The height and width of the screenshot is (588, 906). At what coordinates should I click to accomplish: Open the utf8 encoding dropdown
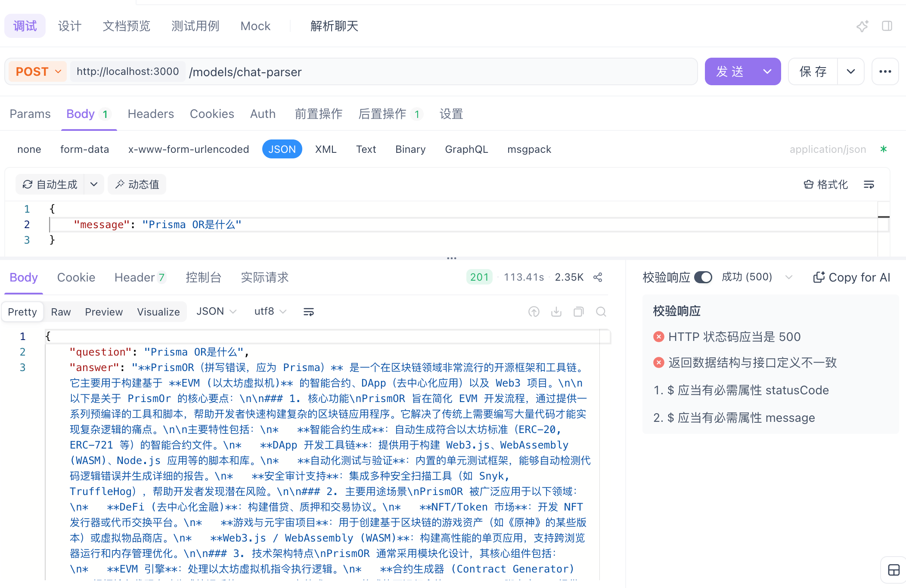tap(270, 311)
